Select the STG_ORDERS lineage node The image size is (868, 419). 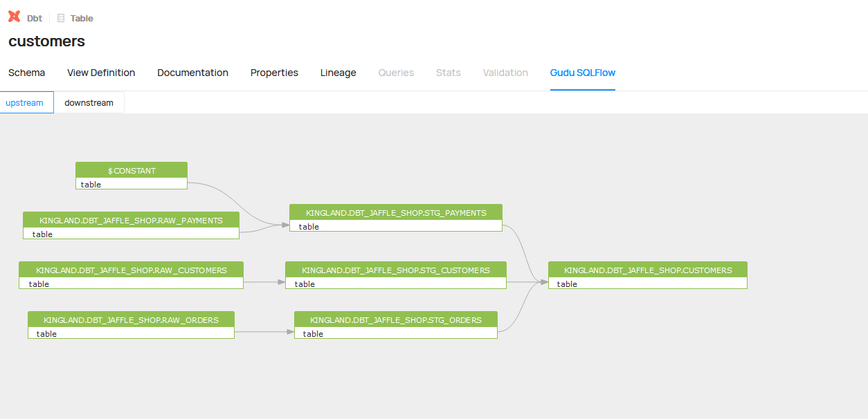[x=395, y=319]
